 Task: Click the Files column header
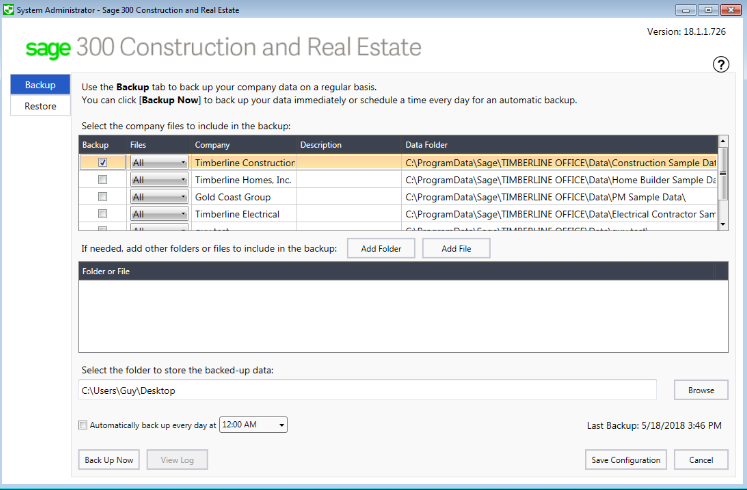click(x=159, y=145)
